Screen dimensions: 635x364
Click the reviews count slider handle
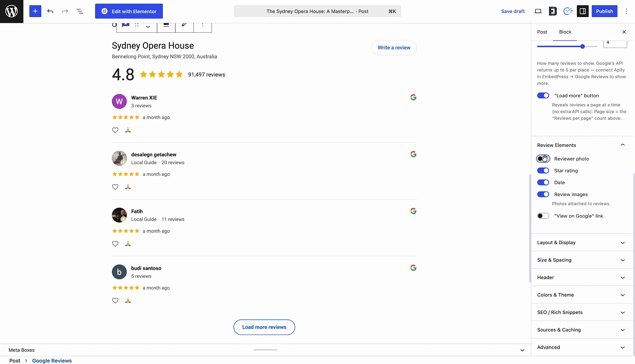(x=582, y=46)
